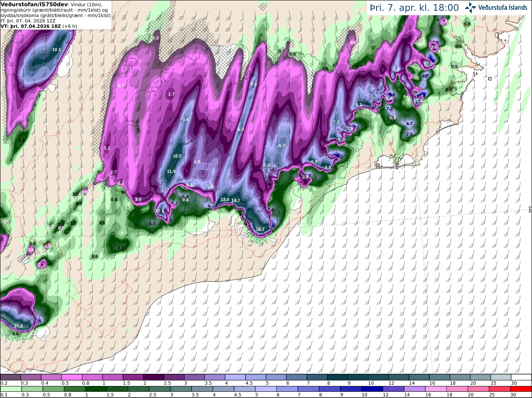Select the 14.2 precipitation label
This screenshot has width=532, height=398.
[236, 200]
